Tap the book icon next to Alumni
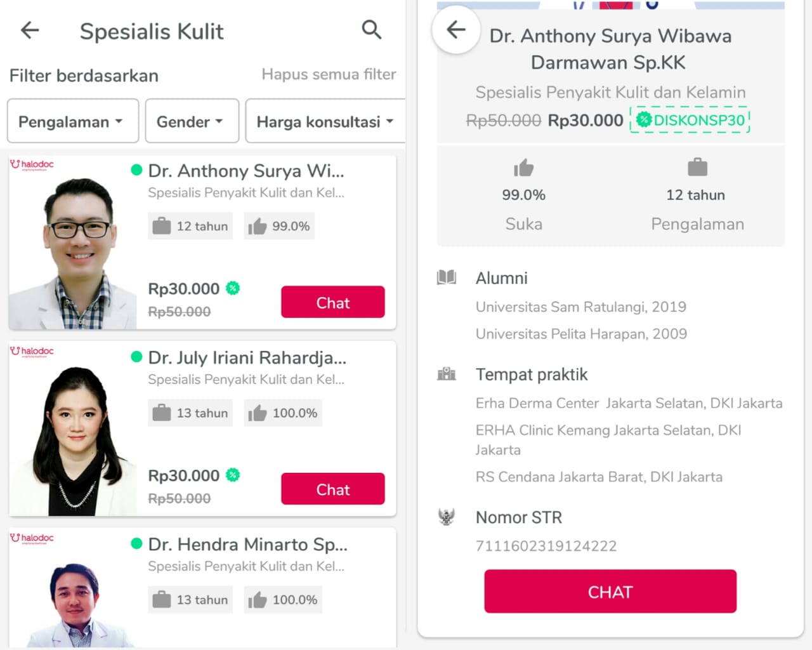Image resolution: width=812 pixels, height=650 pixels. coord(447,277)
